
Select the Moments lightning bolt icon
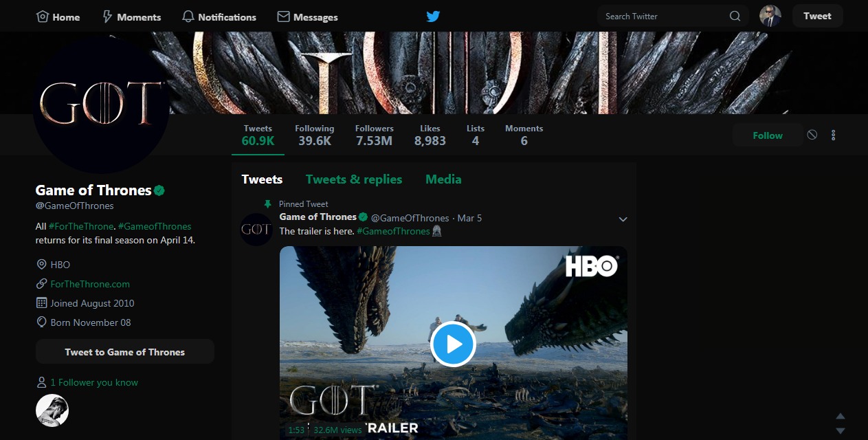pos(109,16)
